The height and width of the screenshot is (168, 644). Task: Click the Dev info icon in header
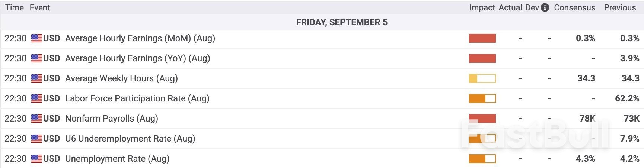point(545,7)
